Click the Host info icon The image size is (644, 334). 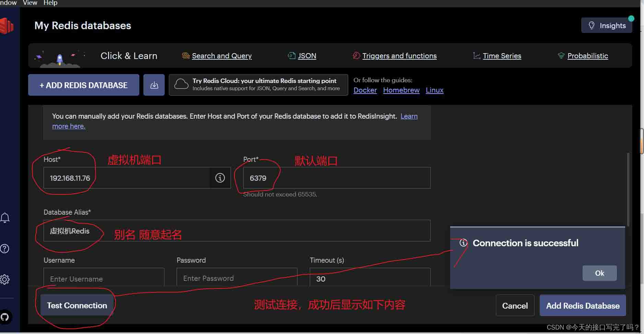pos(220,178)
